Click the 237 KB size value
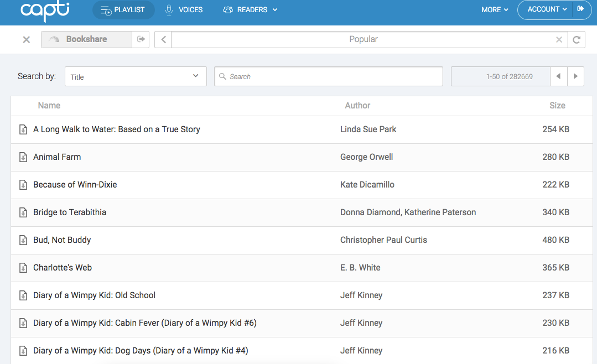 [556, 295]
